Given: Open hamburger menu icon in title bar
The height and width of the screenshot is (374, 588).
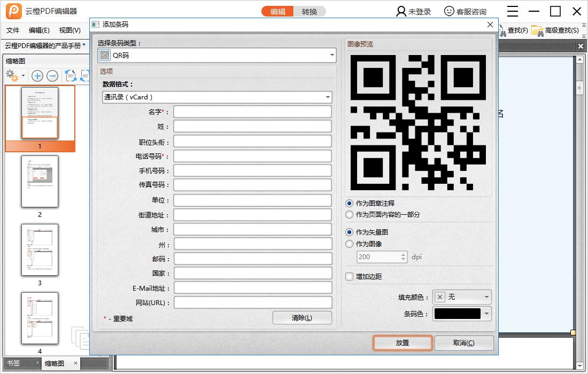Looking at the screenshot, I should [x=513, y=11].
